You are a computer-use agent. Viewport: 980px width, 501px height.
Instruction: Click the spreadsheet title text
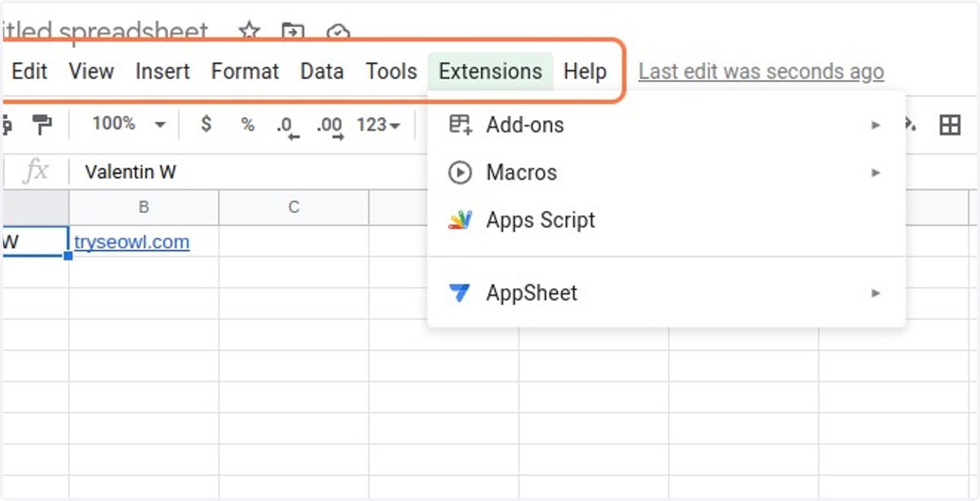click(x=105, y=31)
